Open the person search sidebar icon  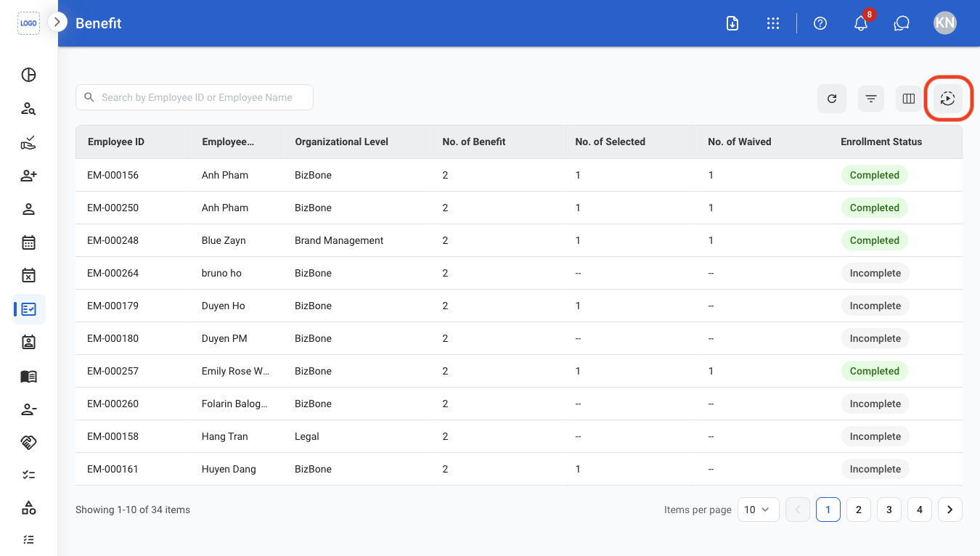(28, 109)
